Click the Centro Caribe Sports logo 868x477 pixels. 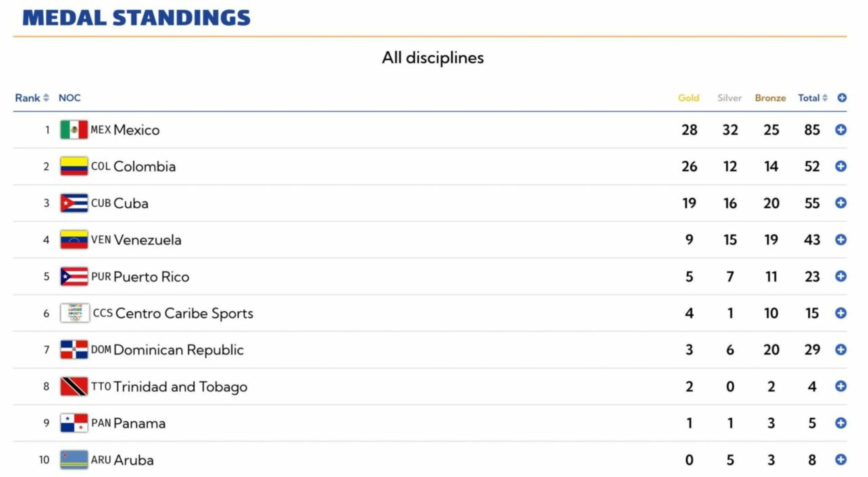[75, 313]
